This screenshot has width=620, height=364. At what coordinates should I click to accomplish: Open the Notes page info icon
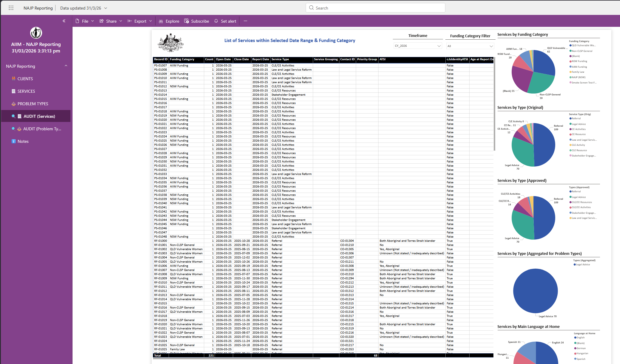14,141
